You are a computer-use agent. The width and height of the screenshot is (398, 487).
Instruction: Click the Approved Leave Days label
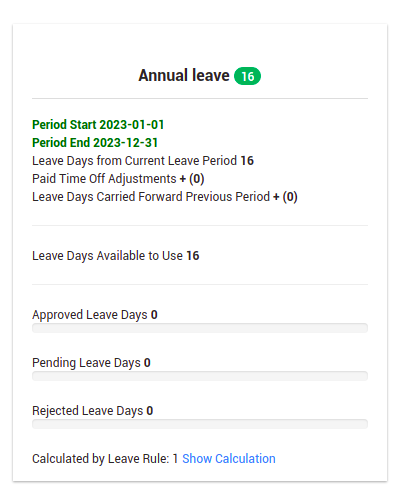[90, 315]
